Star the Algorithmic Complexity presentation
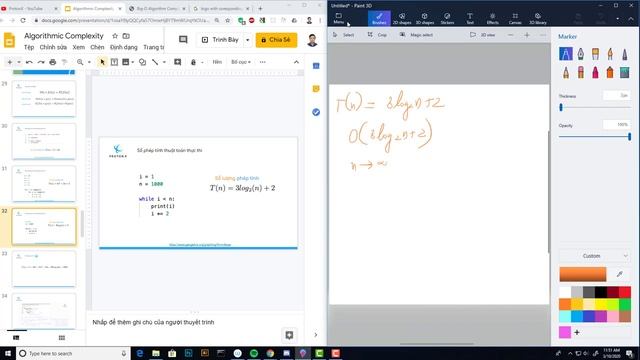Viewport: 640px width, 360px height. tap(115, 36)
